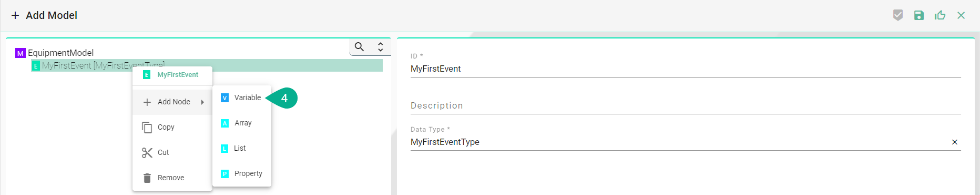Click the thumbs-up approve icon
This screenshot has width=980, height=195.
(x=940, y=15)
